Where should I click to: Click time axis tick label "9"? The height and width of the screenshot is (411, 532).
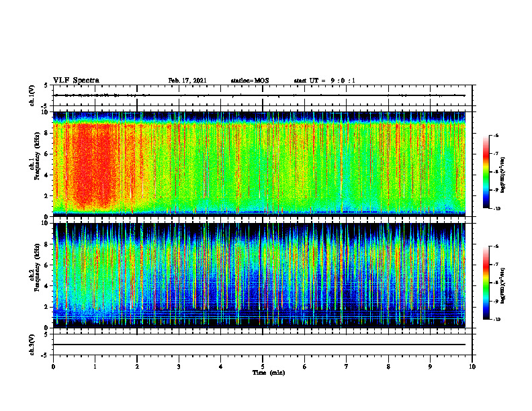click(430, 367)
